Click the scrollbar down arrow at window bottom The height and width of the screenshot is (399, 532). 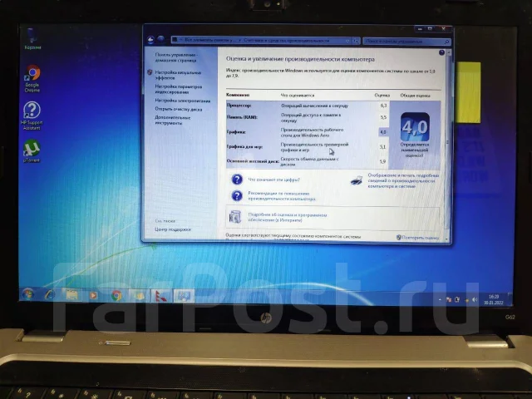click(447, 239)
